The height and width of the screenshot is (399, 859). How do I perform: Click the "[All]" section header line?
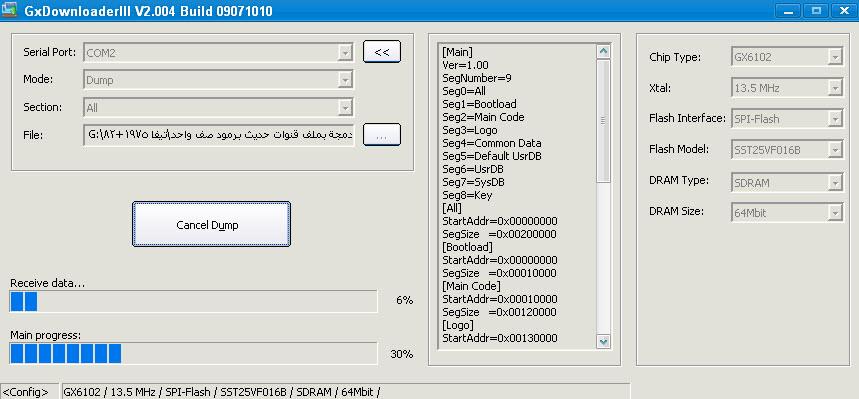pos(452,208)
